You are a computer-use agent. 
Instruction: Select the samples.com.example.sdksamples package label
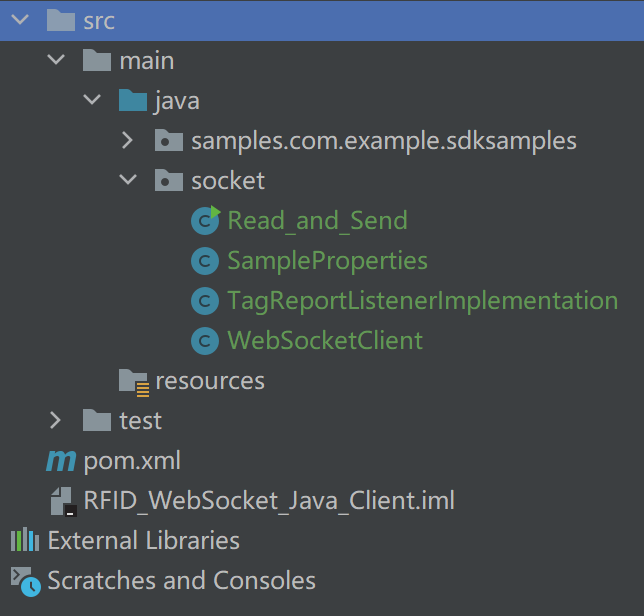coord(384,141)
